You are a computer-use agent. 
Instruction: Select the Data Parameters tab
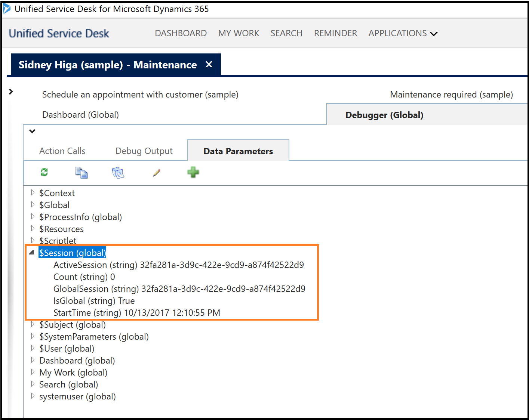point(238,151)
